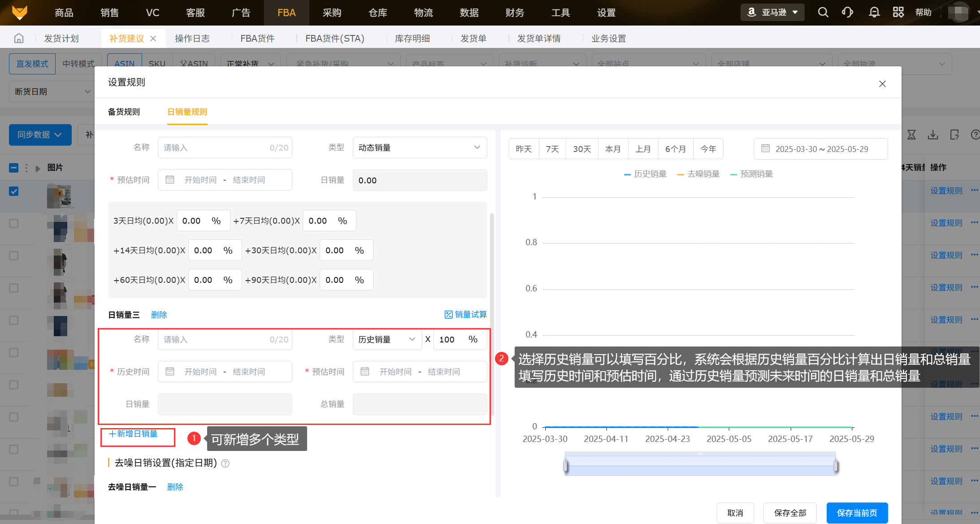Screen dimensions: 980x524
Task: Click the search magnifier icon in top bar
Action: coord(823,12)
